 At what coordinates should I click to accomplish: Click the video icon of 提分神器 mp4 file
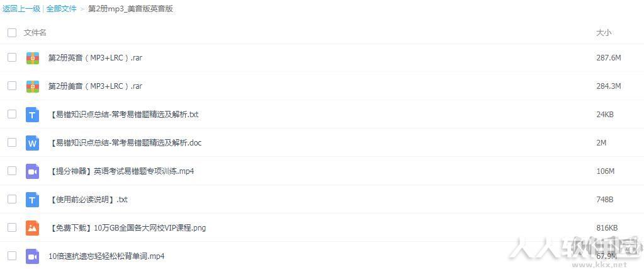(33, 171)
